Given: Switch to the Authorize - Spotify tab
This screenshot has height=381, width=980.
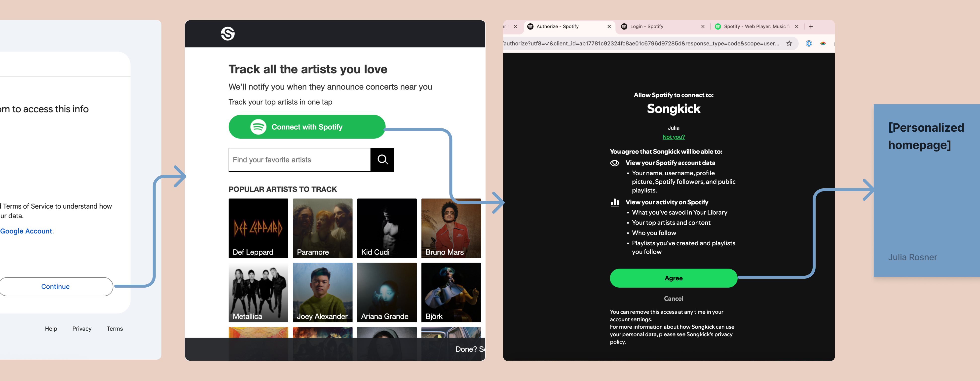Looking at the screenshot, I should tap(569, 27).
